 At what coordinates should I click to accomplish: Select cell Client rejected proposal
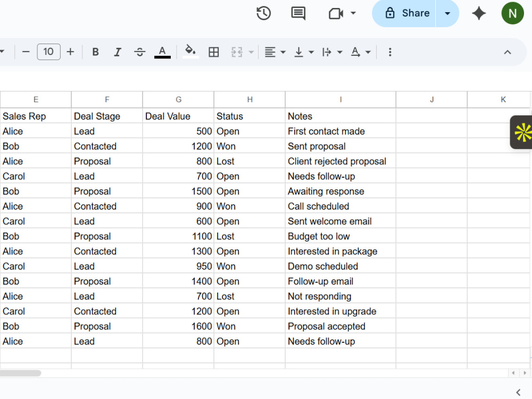coord(340,161)
